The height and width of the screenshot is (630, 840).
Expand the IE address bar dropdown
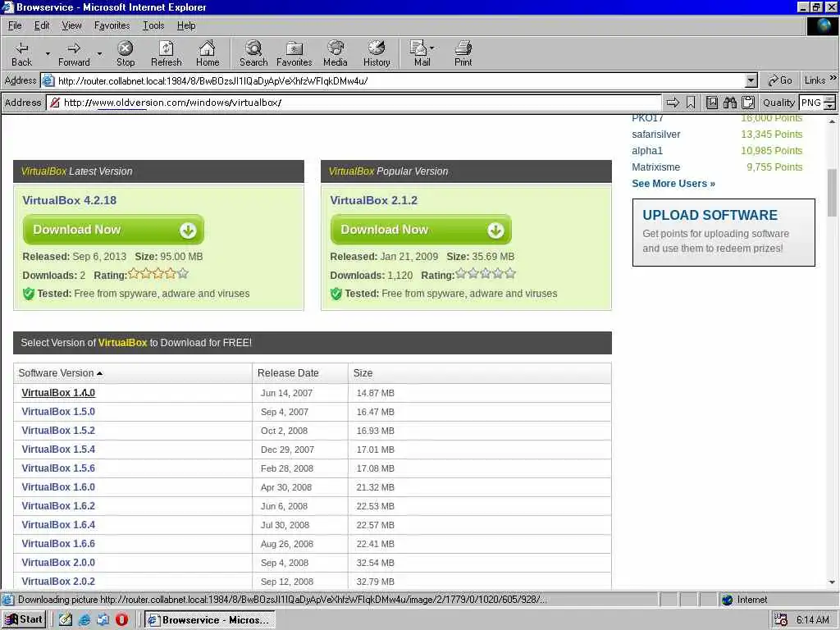pos(751,81)
